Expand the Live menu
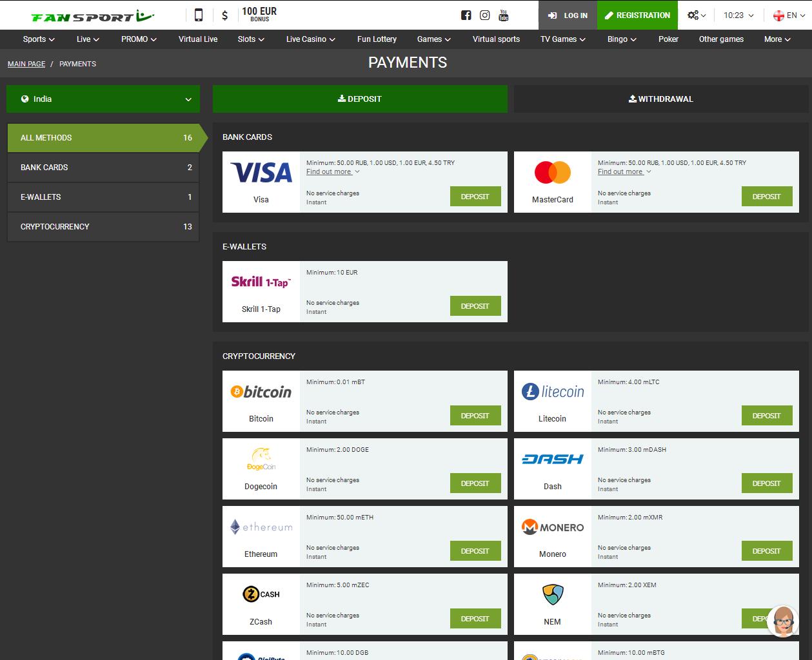The height and width of the screenshot is (660, 812). tap(88, 39)
